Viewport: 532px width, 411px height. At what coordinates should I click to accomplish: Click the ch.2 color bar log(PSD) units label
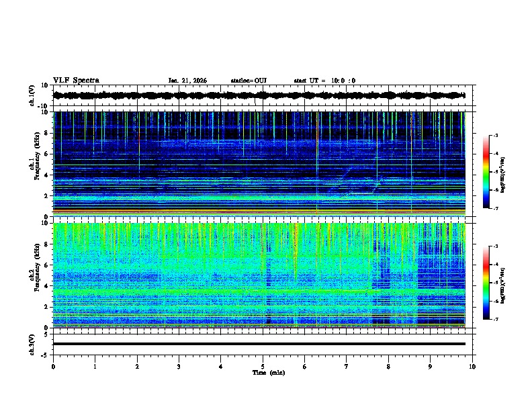click(503, 285)
